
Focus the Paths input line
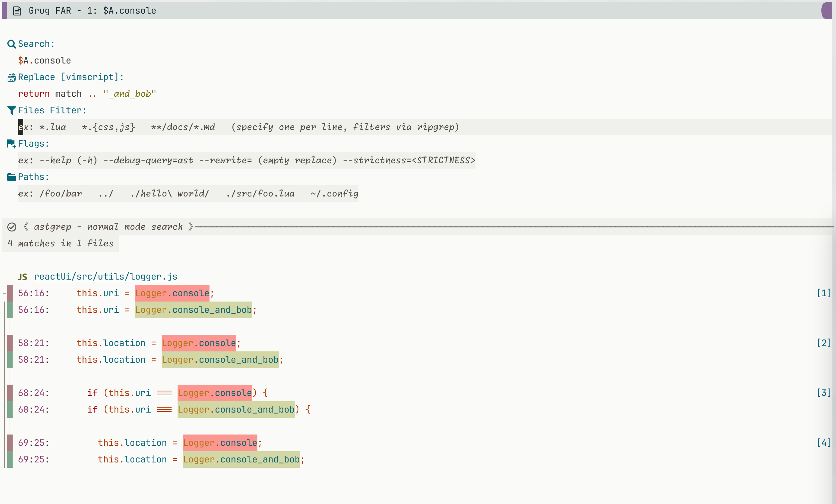(x=188, y=194)
